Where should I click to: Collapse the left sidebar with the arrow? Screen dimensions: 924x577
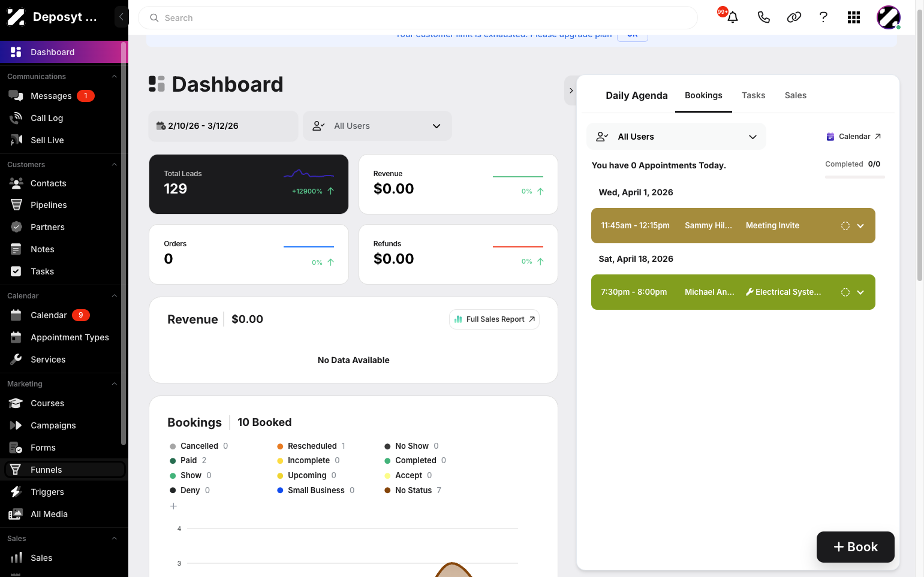click(121, 17)
